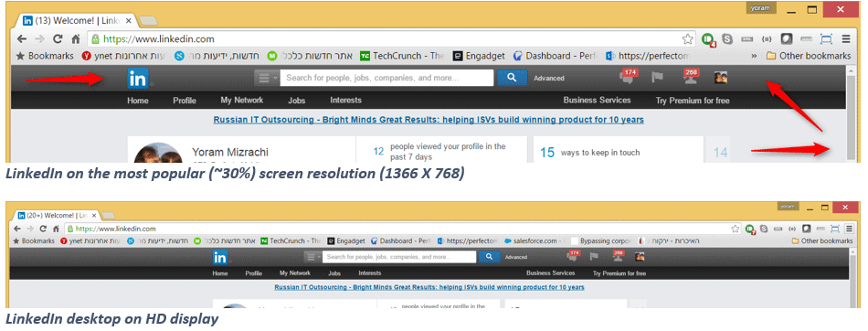868x331 pixels.
Task: Open search category dropdown left of top search box
Action: tap(266, 78)
